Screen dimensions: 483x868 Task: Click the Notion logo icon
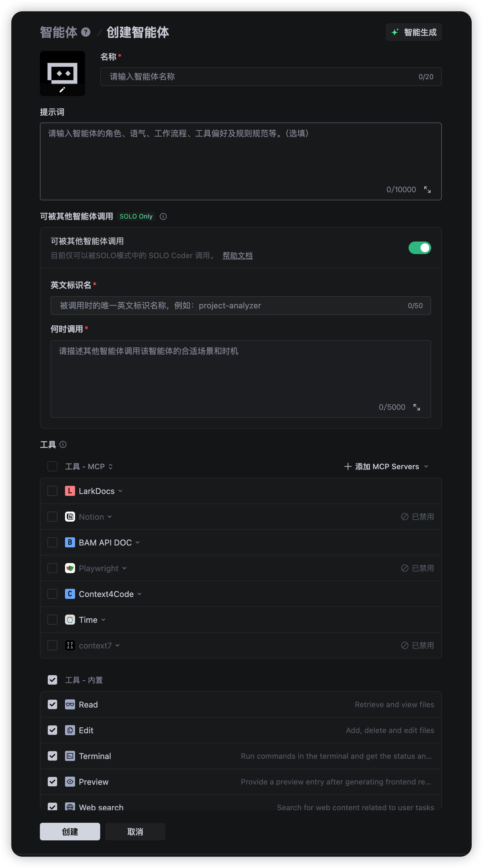pos(70,517)
